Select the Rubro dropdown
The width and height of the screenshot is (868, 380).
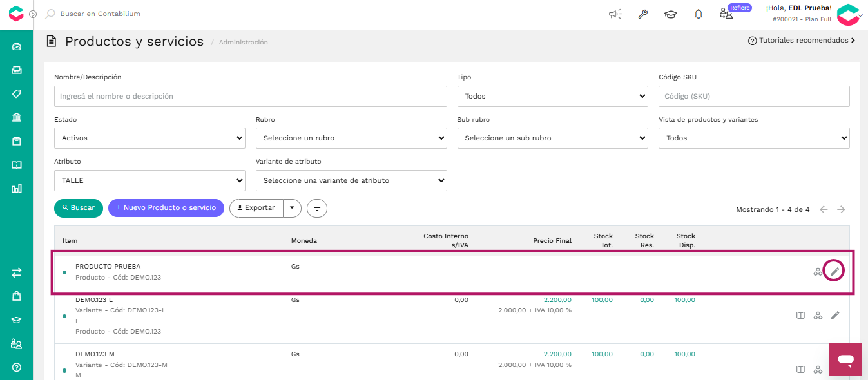(351, 138)
